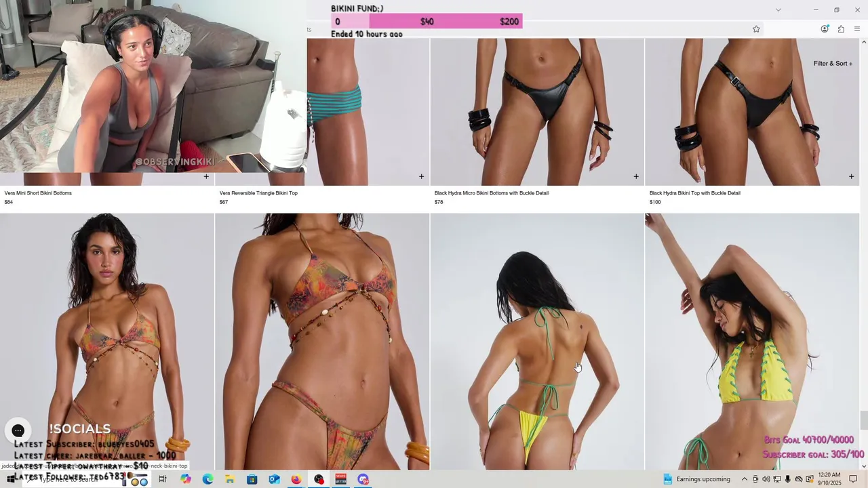
Task: Open the Windows Start menu
Action: 11,479
